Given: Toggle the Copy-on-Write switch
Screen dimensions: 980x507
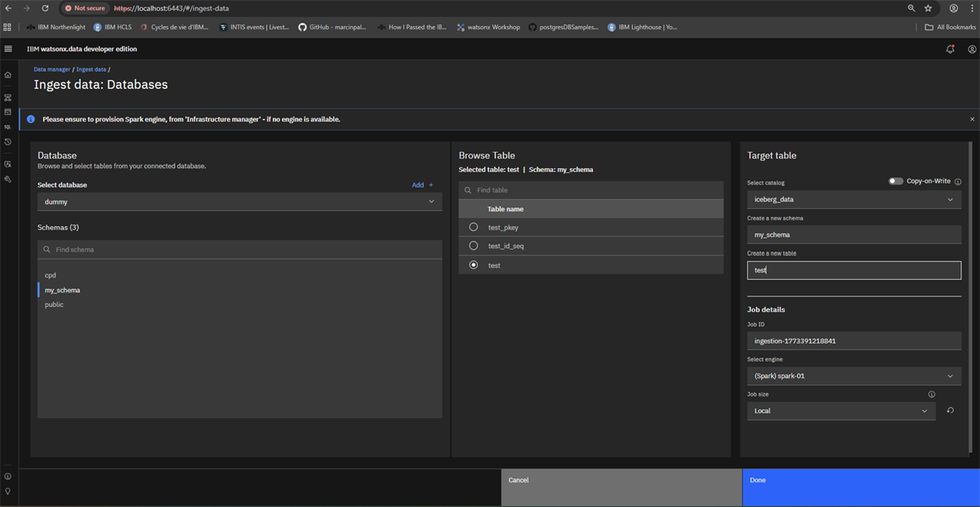Looking at the screenshot, I should (896, 181).
